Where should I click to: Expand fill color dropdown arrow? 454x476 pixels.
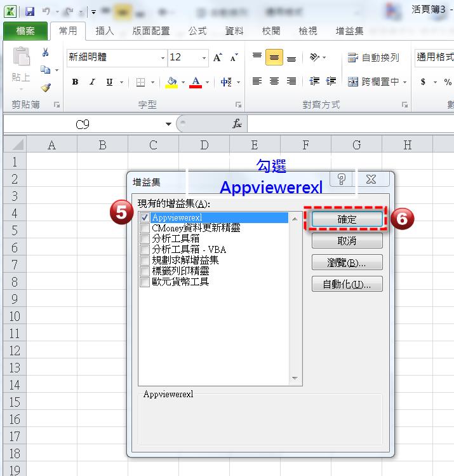click(x=183, y=82)
